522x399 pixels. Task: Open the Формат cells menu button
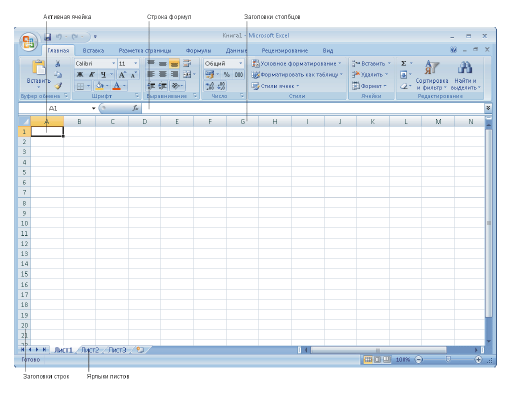click(369, 86)
